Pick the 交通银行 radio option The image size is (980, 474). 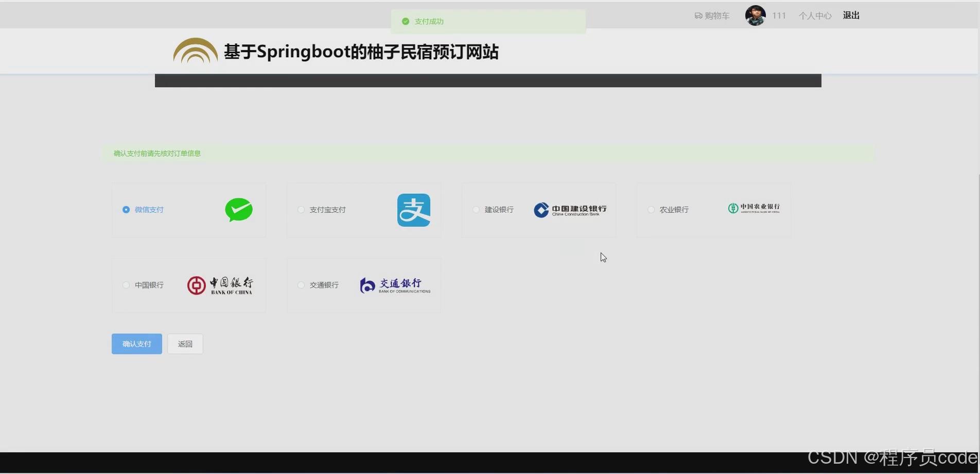tap(301, 285)
